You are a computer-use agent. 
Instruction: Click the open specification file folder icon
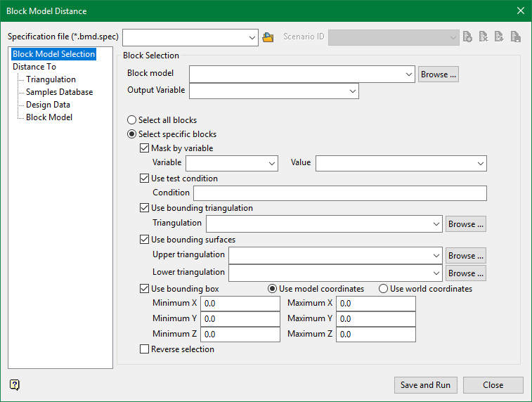click(268, 37)
